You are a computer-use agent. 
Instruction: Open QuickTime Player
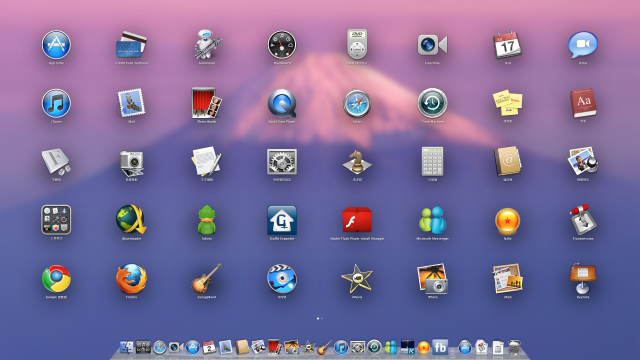(x=282, y=103)
